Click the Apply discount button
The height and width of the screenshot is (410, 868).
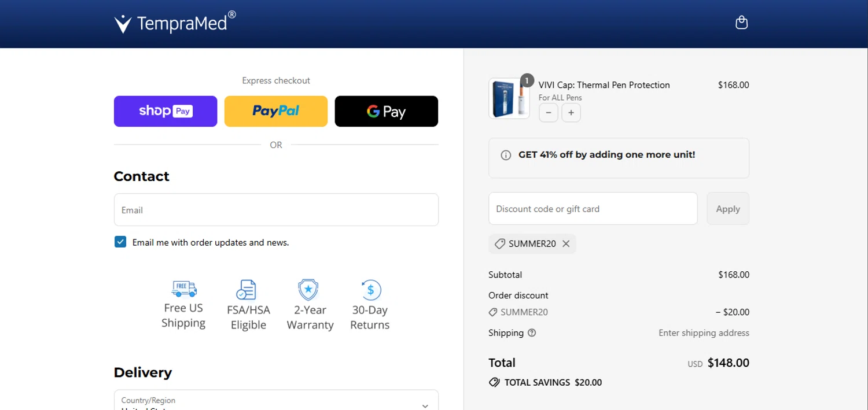tap(728, 208)
